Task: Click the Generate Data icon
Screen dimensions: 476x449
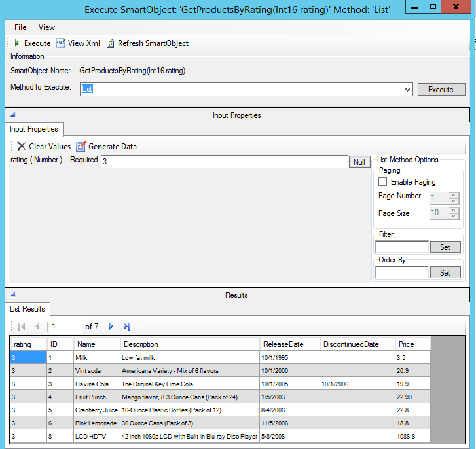Action: [x=81, y=147]
